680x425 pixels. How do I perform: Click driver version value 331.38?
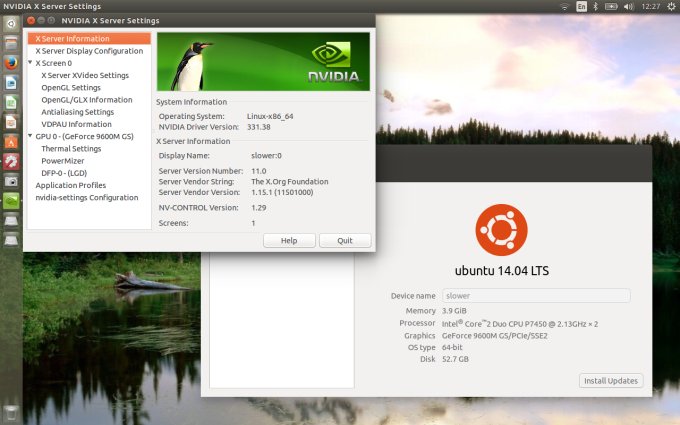point(259,127)
